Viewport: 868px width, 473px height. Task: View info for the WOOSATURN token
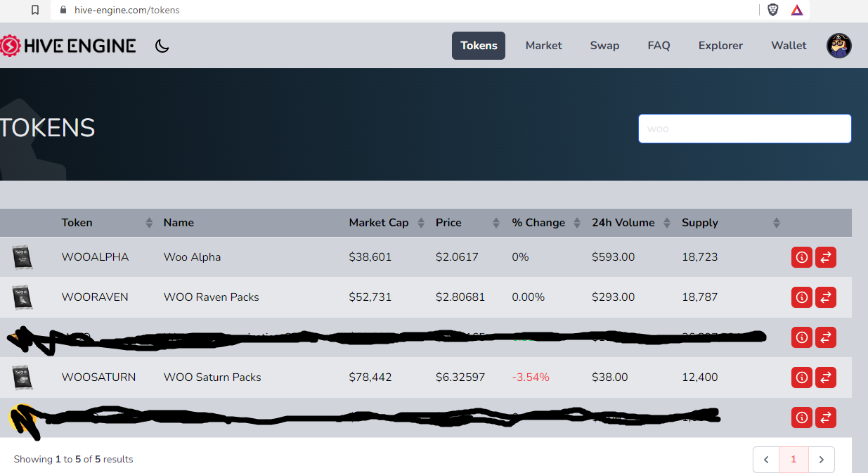802,377
